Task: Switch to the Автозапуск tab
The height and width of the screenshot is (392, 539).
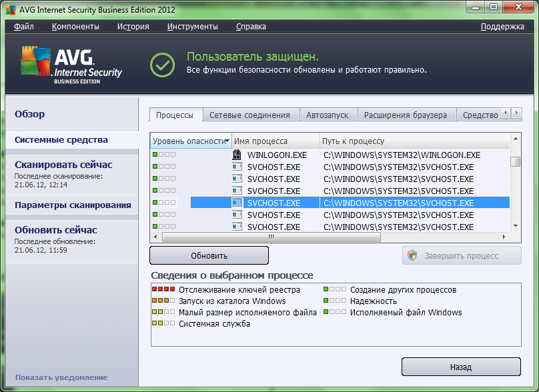Action: click(x=328, y=115)
